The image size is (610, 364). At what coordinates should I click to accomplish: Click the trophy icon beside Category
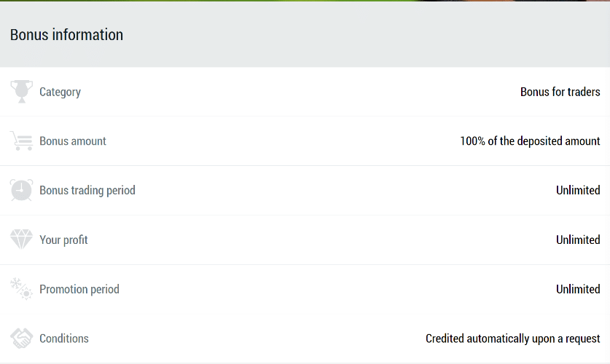[21, 92]
